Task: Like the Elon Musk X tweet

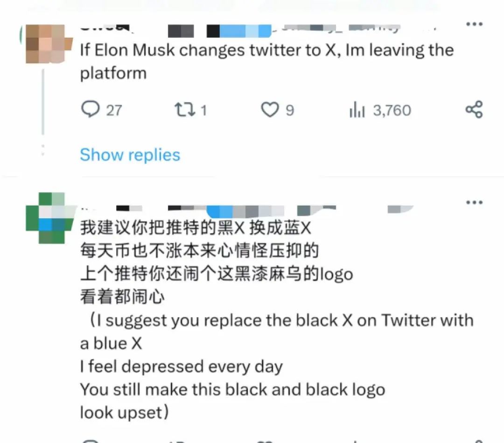Action: point(270,110)
